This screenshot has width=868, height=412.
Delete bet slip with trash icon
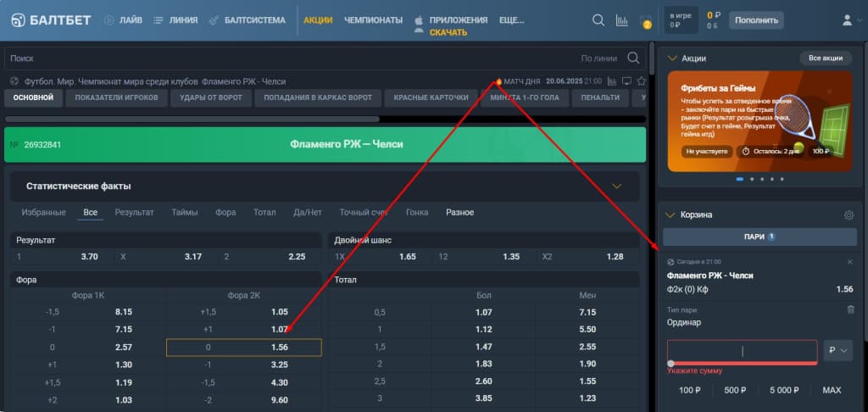[x=851, y=309]
